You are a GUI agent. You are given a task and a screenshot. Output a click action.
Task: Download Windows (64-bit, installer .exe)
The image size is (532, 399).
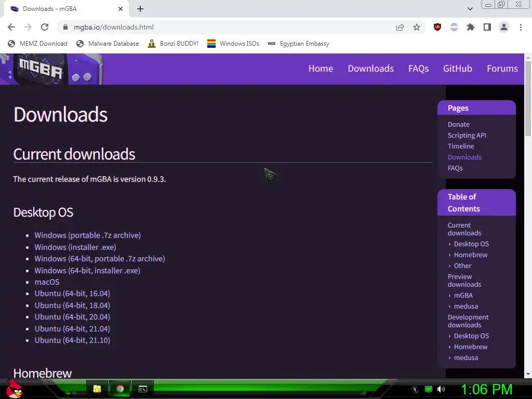click(x=87, y=270)
